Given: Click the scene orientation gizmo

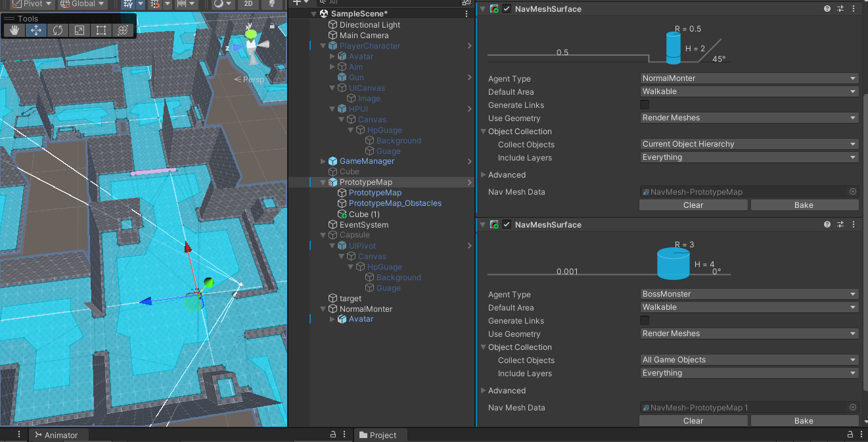Looking at the screenshot, I should [x=251, y=45].
